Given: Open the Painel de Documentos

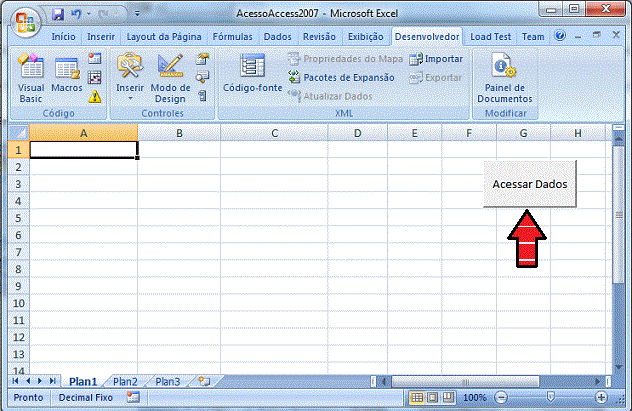Looking at the screenshot, I should pos(504,78).
